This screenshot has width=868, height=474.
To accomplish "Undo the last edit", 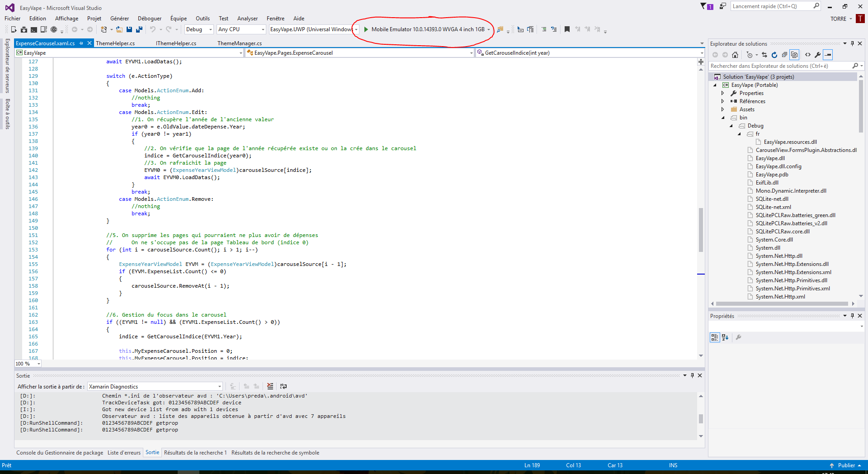I will click(x=153, y=29).
